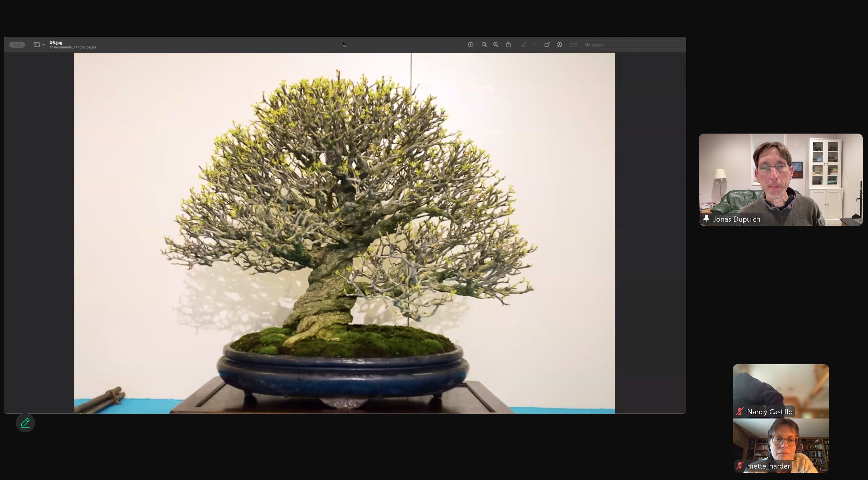Click the green annotate pencil button

pos(25,423)
